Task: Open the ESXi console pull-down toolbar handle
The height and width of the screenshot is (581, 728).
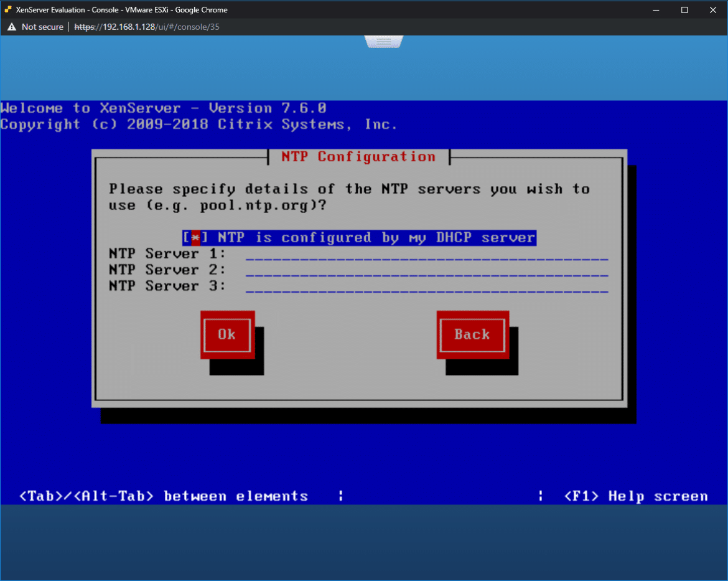Action: pyautogui.click(x=383, y=42)
